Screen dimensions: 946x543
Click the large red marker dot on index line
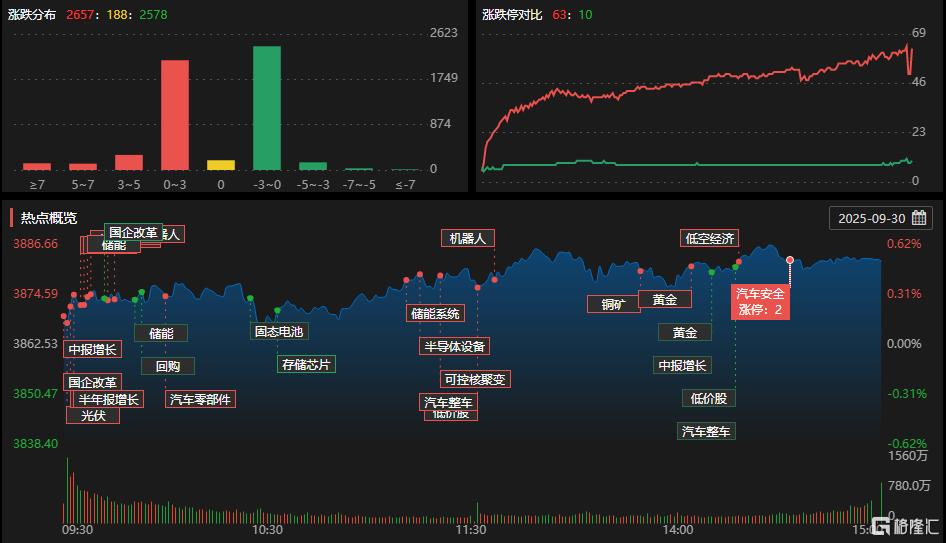click(790, 260)
